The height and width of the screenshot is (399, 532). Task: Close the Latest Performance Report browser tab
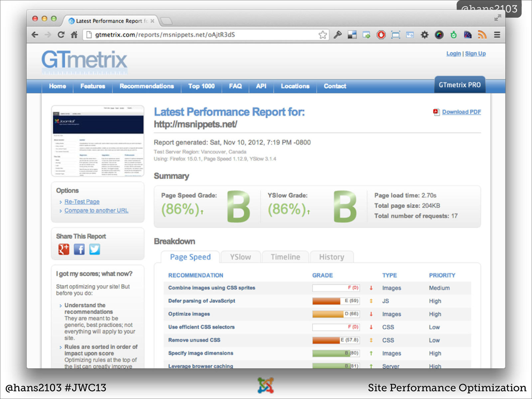(152, 21)
